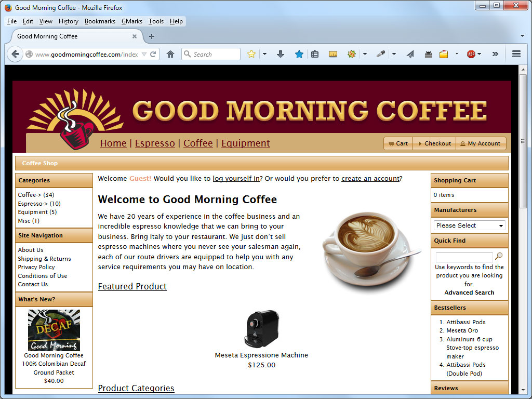Go back with the Firefox back arrow
532x399 pixels.
[15, 54]
